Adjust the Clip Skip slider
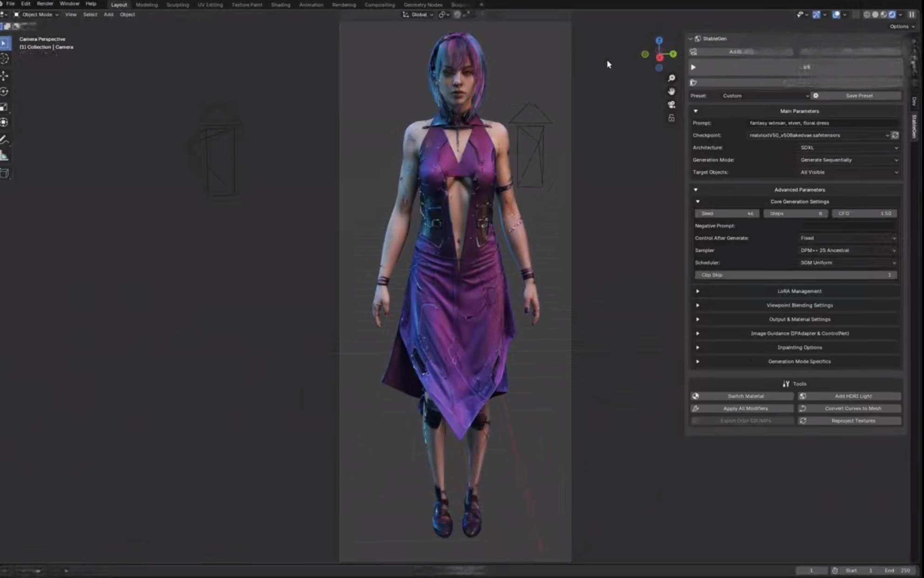Screen dimensions: 924x578 click(796, 275)
